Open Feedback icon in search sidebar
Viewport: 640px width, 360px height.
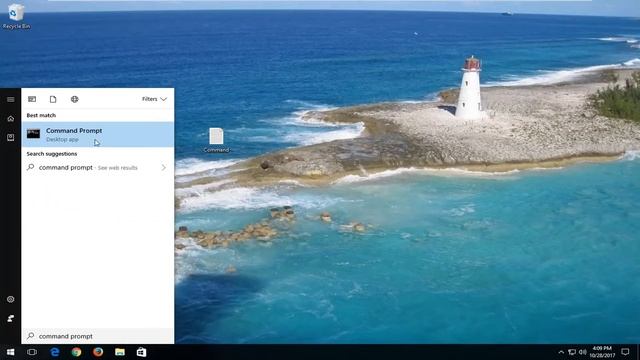[x=11, y=318]
